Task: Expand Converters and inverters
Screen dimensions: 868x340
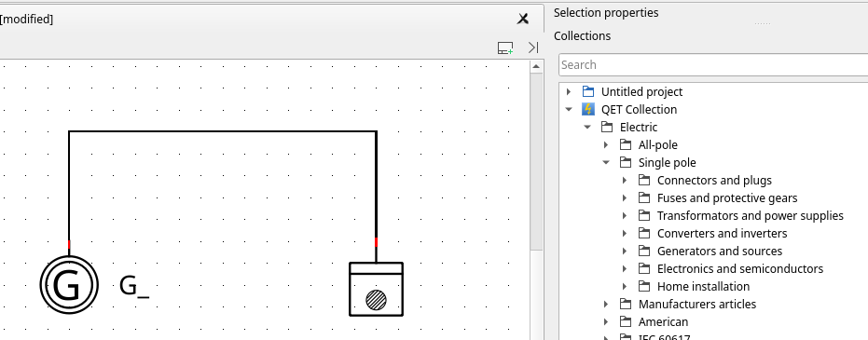Action: pyautogui.click(x=625, y=233)
